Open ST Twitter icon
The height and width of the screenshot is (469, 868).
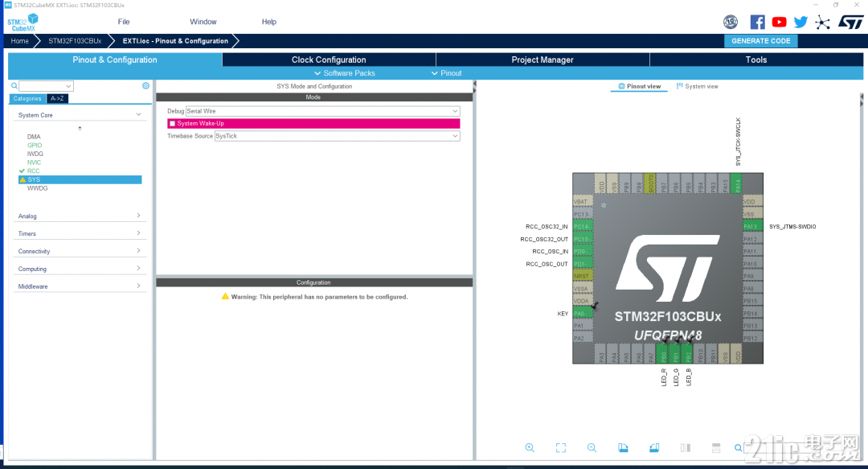(800, 23)
